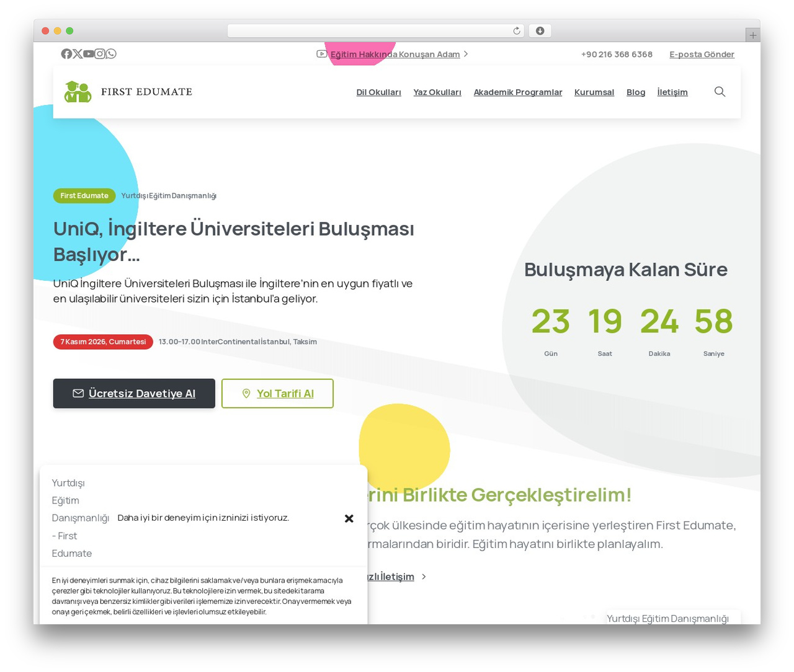This screenshot has height=672, width=794.
Task: Click the Hızlı İletişim link
Action: tap(391, 577)
